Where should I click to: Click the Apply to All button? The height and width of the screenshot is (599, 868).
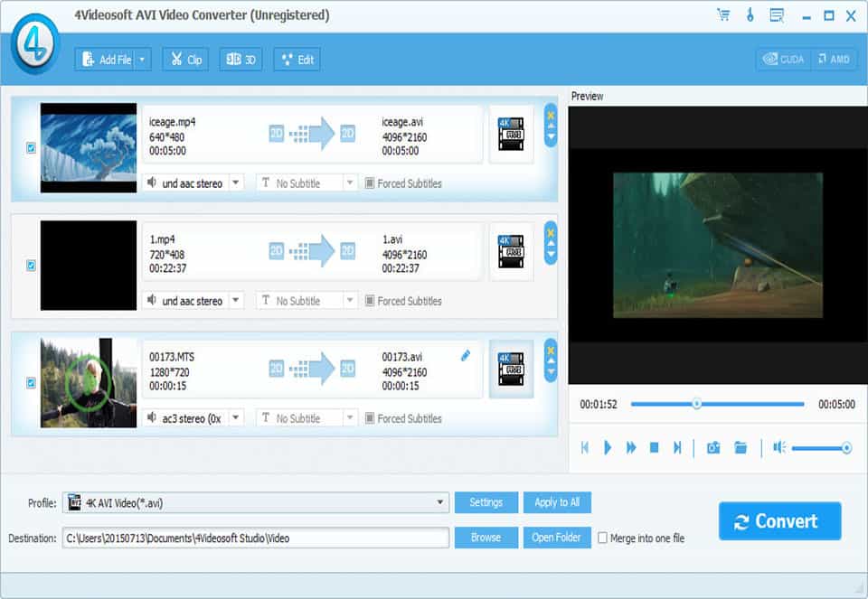[557, 502]
